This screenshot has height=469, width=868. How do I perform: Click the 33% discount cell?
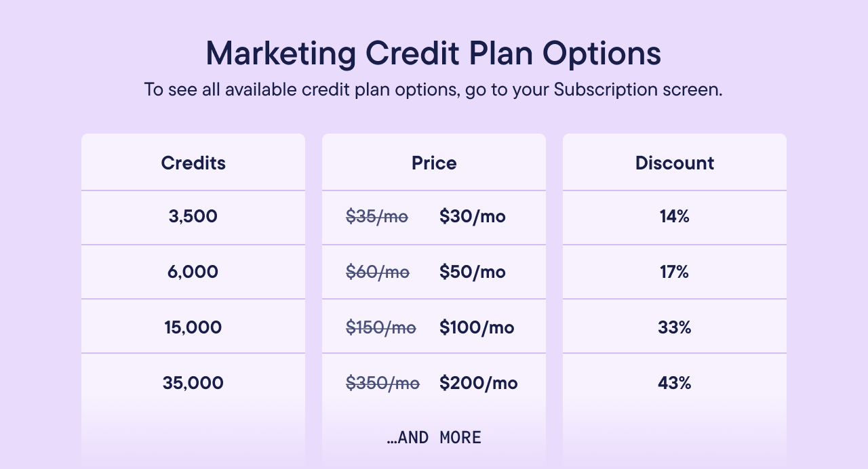point(675,327)
